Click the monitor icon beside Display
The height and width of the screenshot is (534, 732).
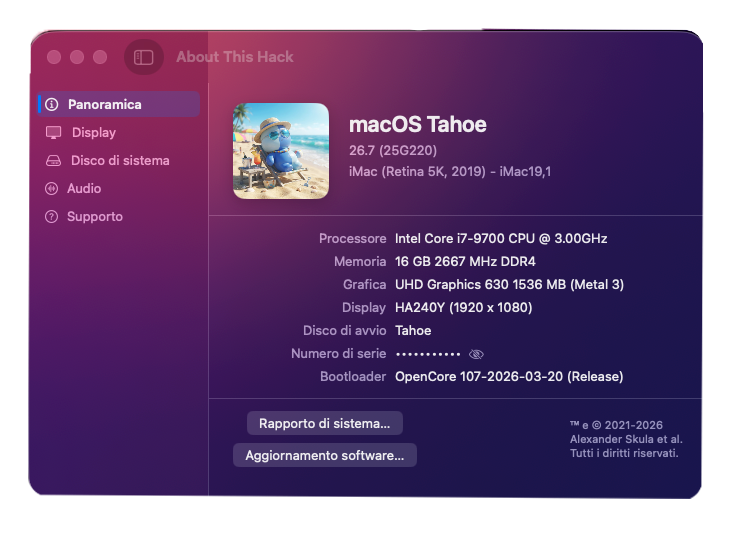(x=53, y=133)
